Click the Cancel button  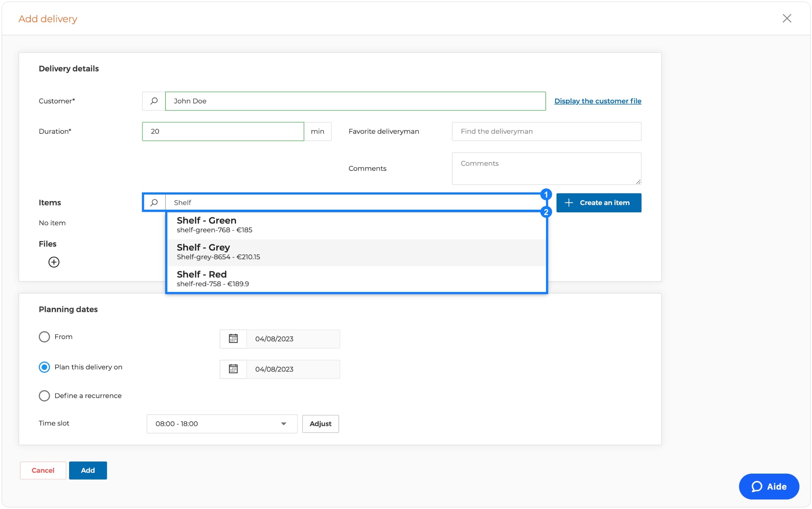[x=43, y=470]
